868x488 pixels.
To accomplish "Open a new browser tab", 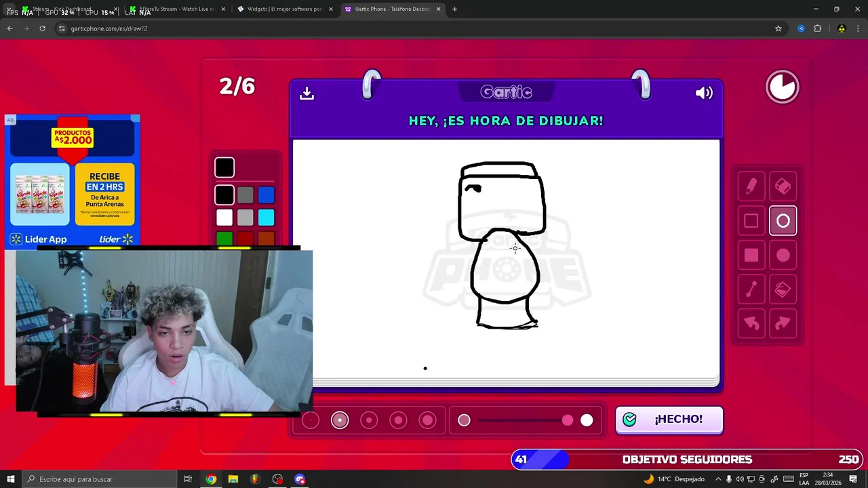I will (x=454, y=9).
